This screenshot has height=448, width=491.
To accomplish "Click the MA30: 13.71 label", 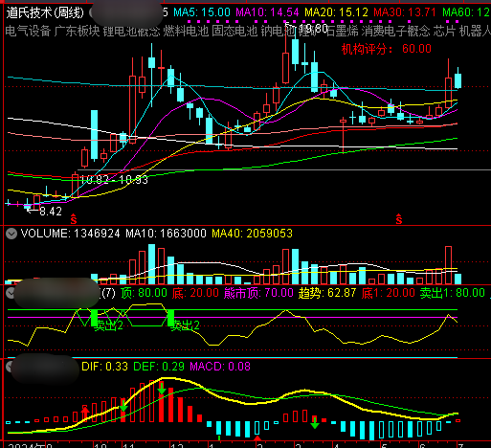I will point(405,12).
